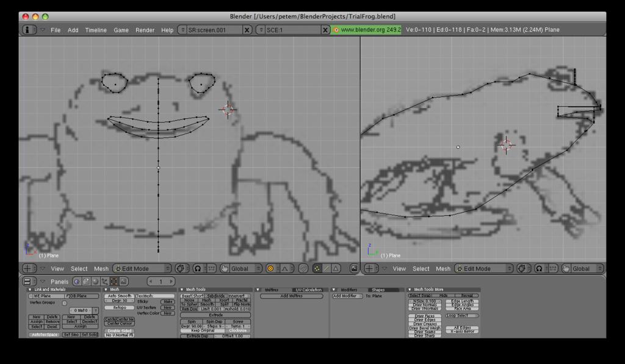Enable vertex select mode icon
625x364 pixels.
click(317, 268)
